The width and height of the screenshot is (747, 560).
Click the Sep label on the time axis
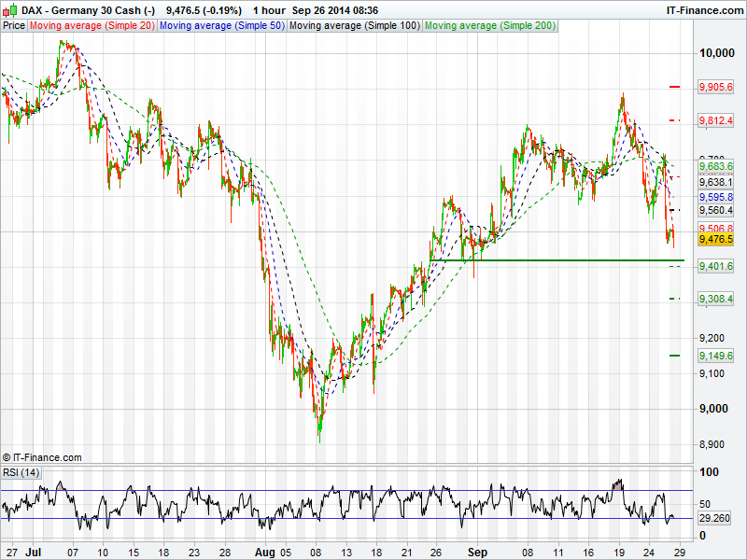coord(478,553)
